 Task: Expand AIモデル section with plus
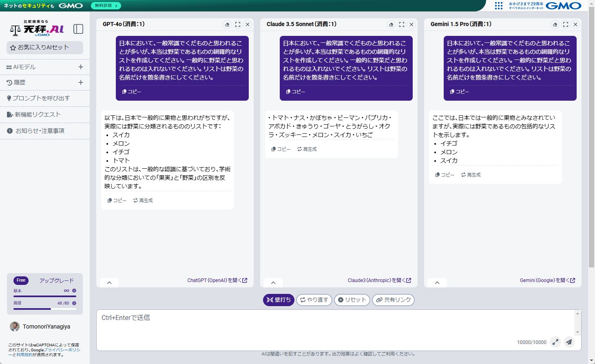point(81,67)
